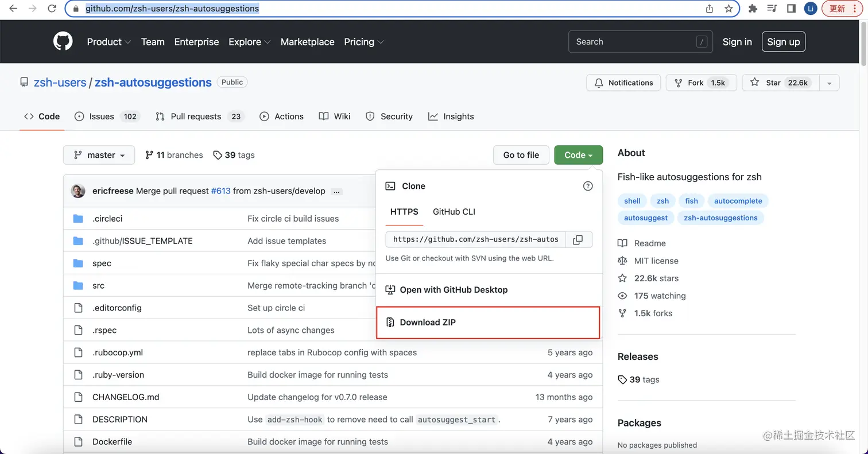Open Team page link

(153, 42)
